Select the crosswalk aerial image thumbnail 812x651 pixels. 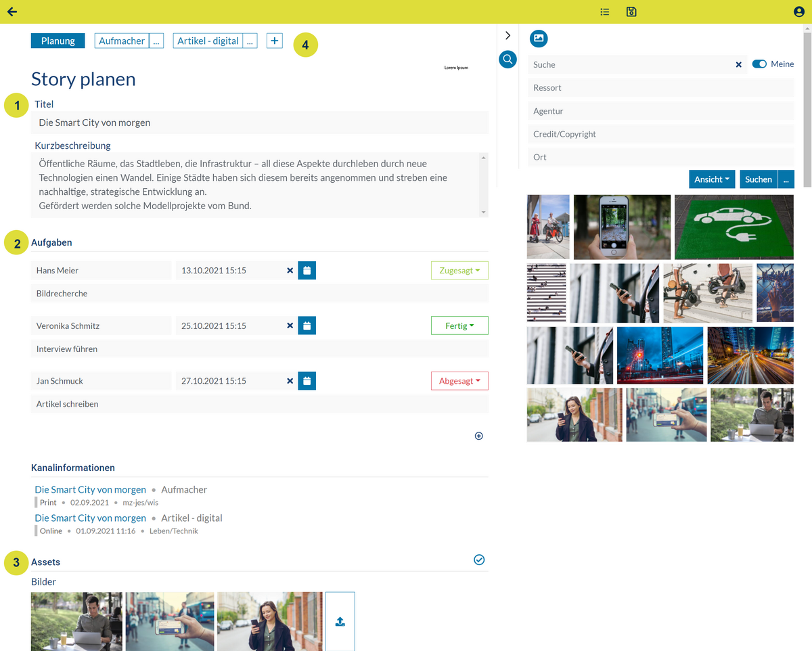[x=546, y=293]
